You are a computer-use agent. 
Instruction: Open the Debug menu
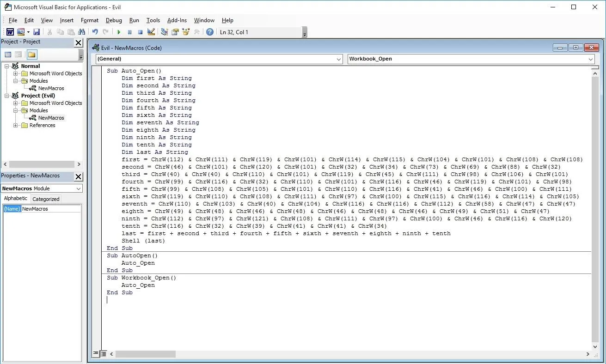(x=114, y=20)
